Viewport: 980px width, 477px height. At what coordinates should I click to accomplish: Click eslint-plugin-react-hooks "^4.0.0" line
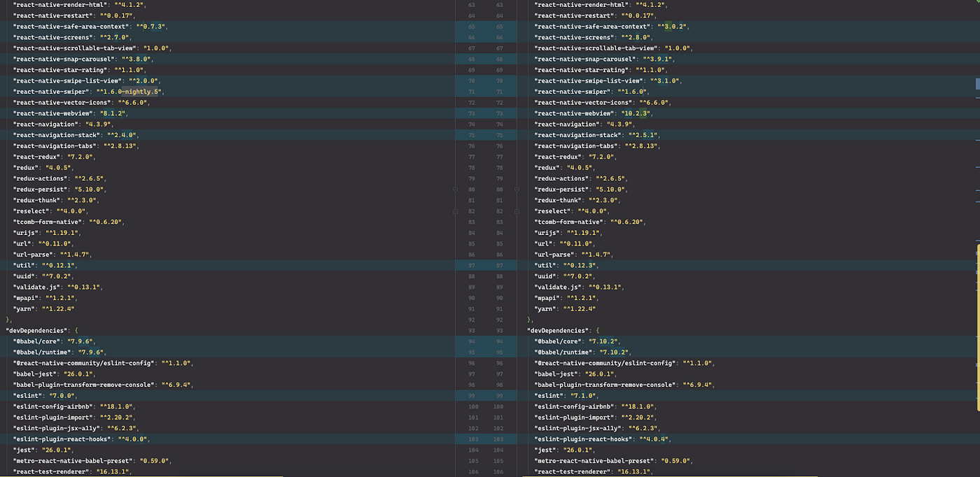(82, 439)
